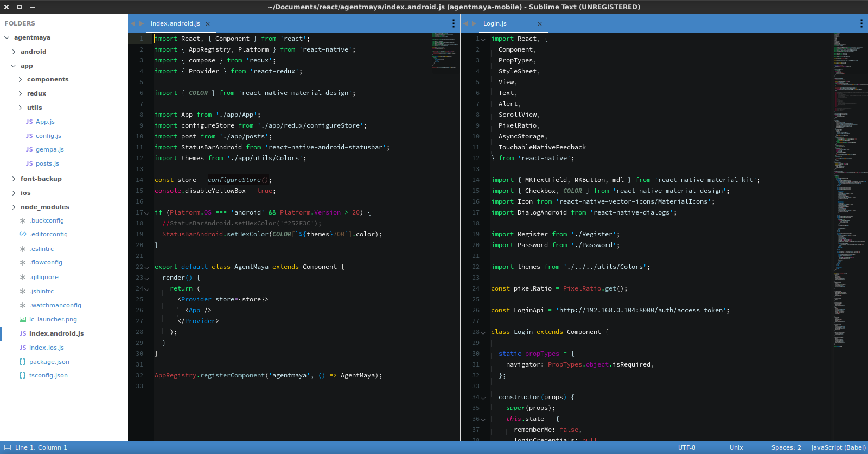868x454 pixels.
Task: Select index.ios.js in sidebar
Action: 47,348
